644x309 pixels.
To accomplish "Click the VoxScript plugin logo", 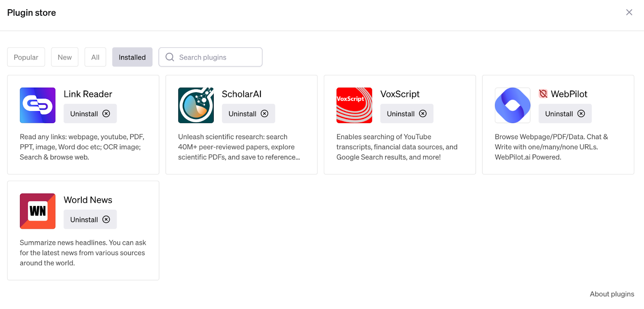I will [354, 105].
